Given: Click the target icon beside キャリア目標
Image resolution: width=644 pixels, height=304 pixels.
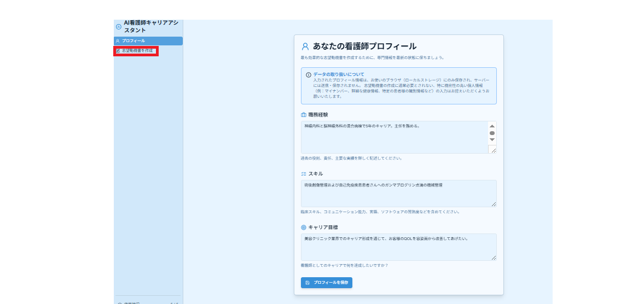Looking at the screenshot, I should tap(304, 227).
